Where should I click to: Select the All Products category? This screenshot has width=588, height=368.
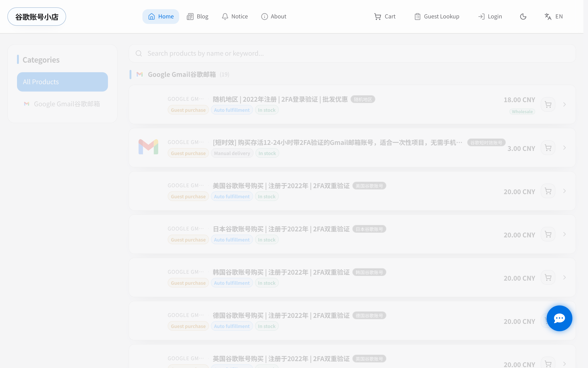[x=62, y=82]
